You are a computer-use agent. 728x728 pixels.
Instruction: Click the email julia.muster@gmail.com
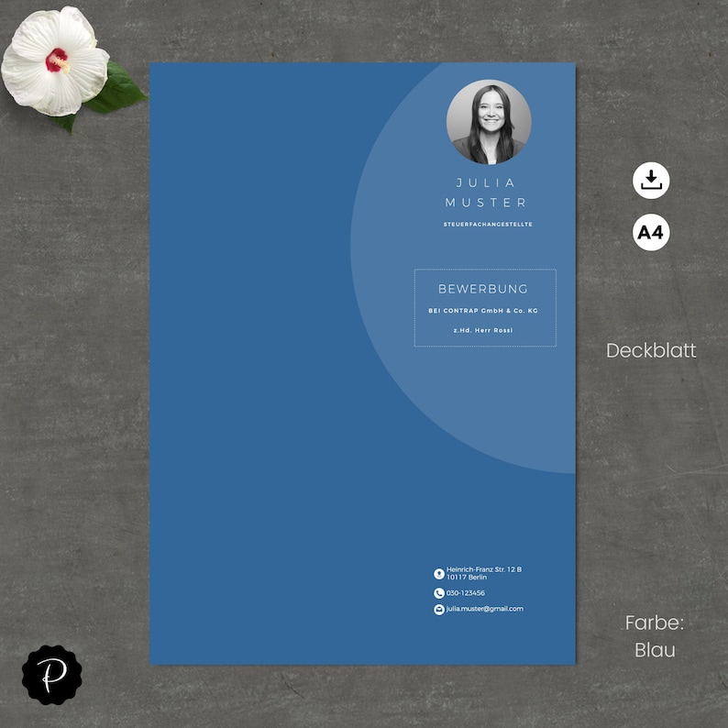(x=485, y=609)
